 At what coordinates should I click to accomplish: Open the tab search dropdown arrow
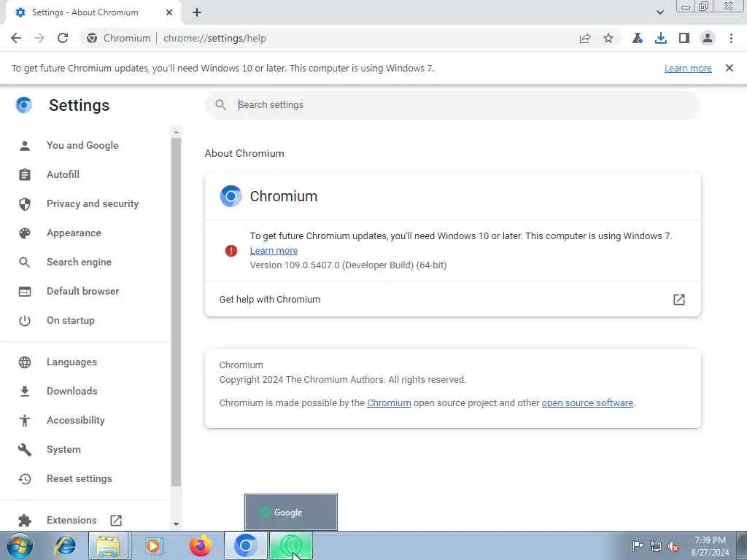pos(659,12)
